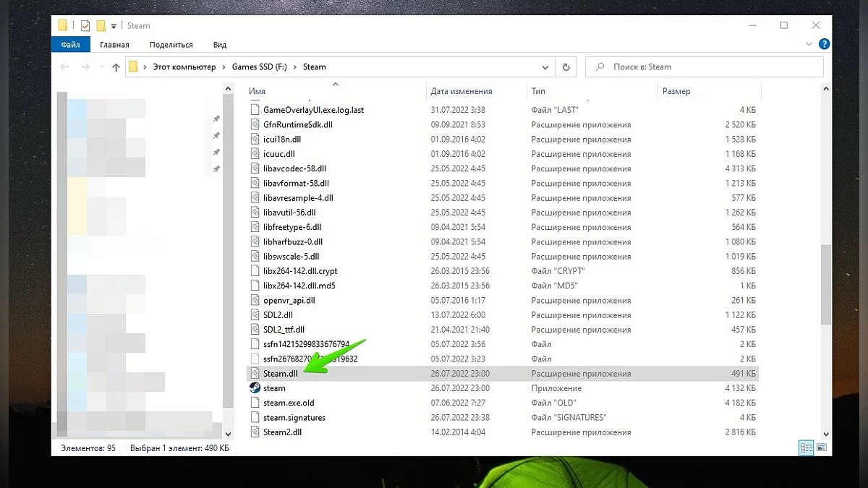The height and width of the screenshot is (488, 868).
Task: Click the Games SSD (F:) breadcrumb
Action: point(259,67)
